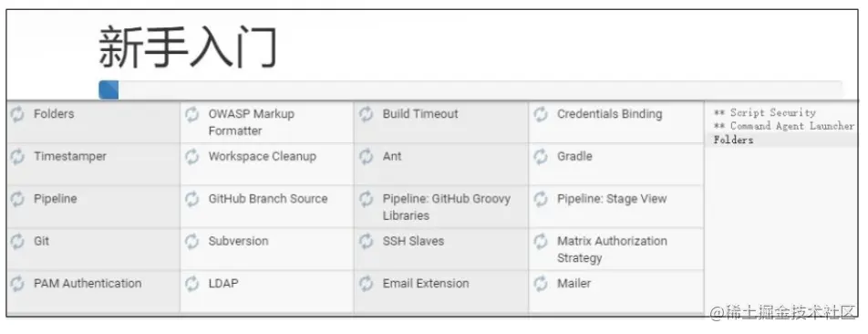Click the sync icon beside SSH Slaves

click(367, 242)
